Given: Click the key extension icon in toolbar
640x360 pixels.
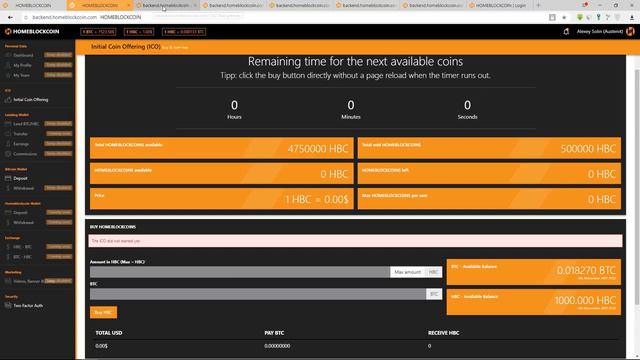Looking at the screenshot, I should click(x=598, y=17).
